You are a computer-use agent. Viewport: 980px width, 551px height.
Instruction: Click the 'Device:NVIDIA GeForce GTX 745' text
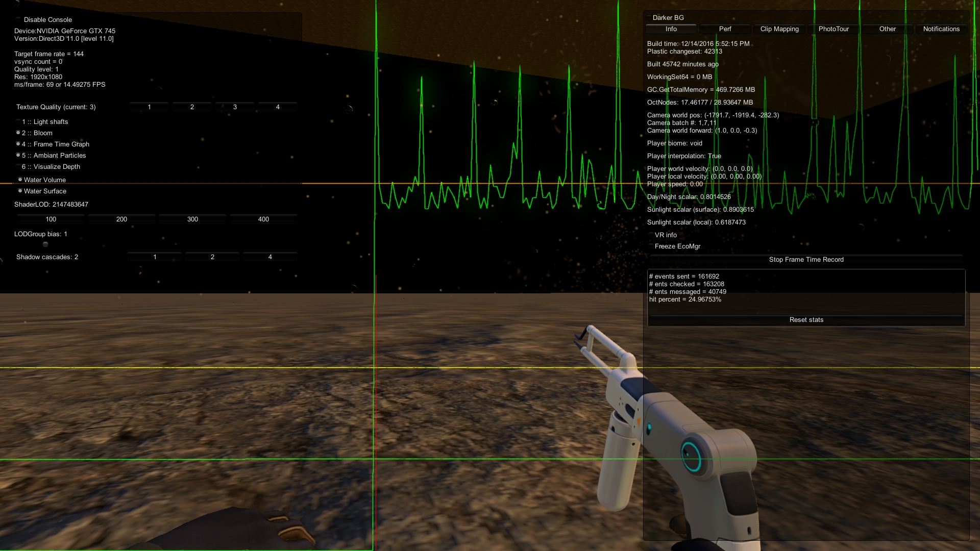pyautogui.click(x=65, y=31)
